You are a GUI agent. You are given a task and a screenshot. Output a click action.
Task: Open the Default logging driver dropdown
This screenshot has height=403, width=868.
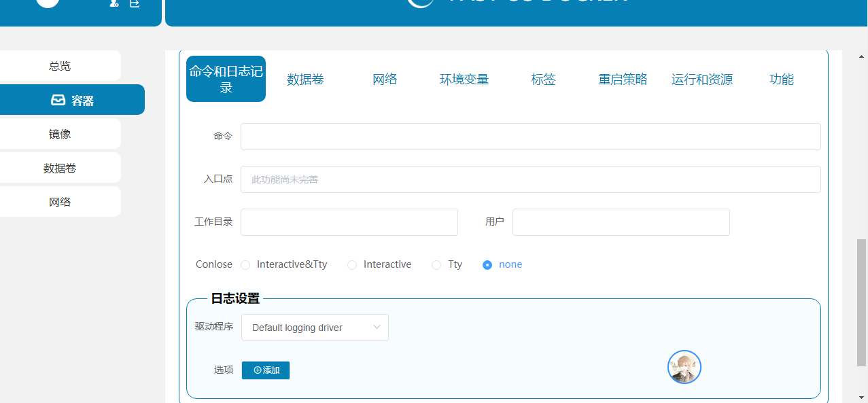(315, 328)
